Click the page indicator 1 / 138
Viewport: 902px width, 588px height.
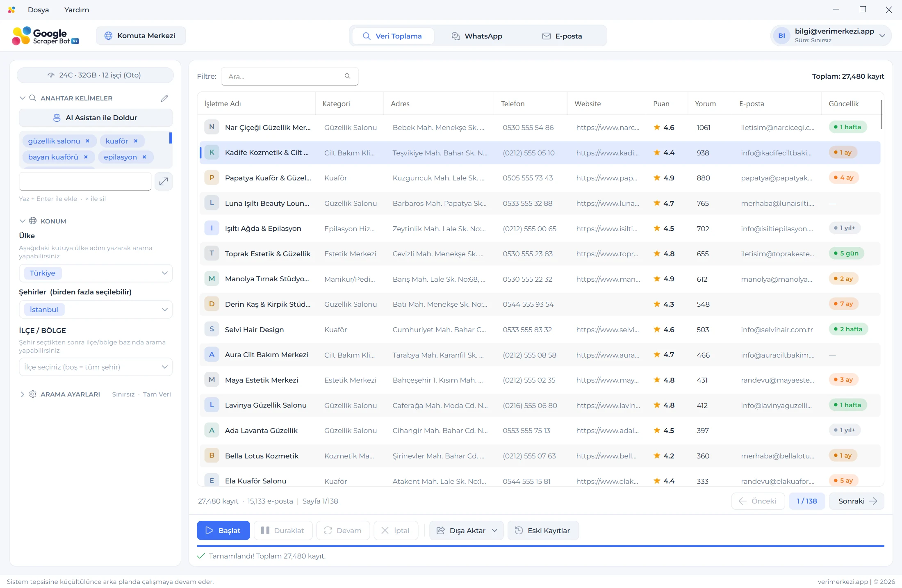[x=806, y=501]
